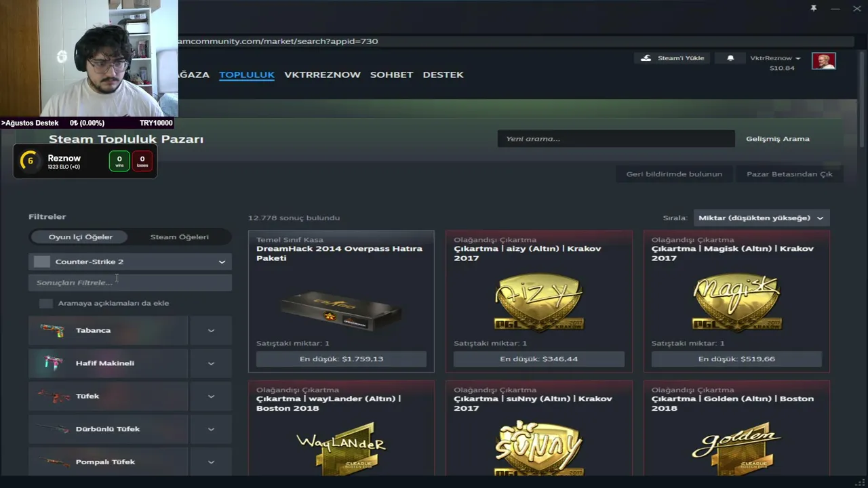The image size is (868, 488).
Task: Open the Counter-Strike 2 game dropdown
Action: [x=130, y=262]
